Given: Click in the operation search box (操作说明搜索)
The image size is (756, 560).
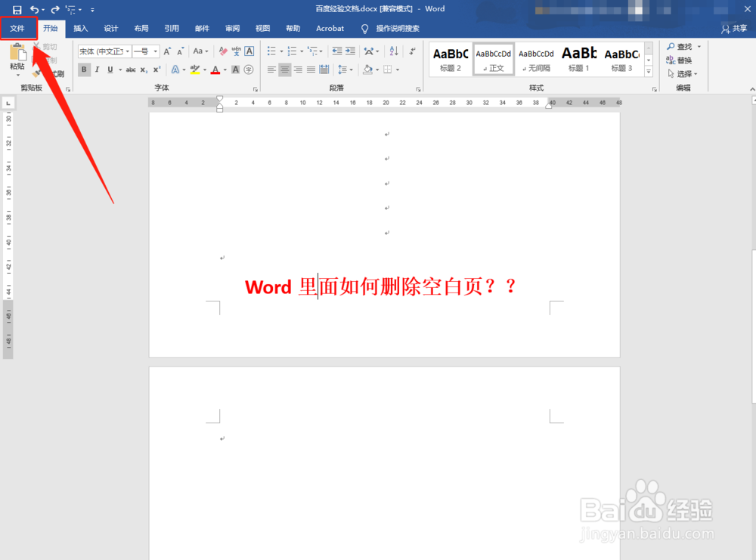Looking at the screenshot, I should pyautogui.click(x=398, y=29).
